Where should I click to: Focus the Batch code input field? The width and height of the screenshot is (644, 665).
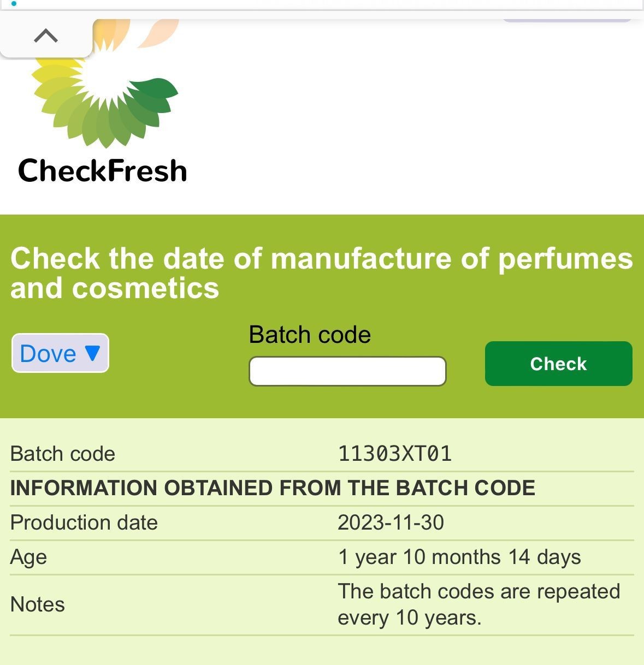[347, 371]
